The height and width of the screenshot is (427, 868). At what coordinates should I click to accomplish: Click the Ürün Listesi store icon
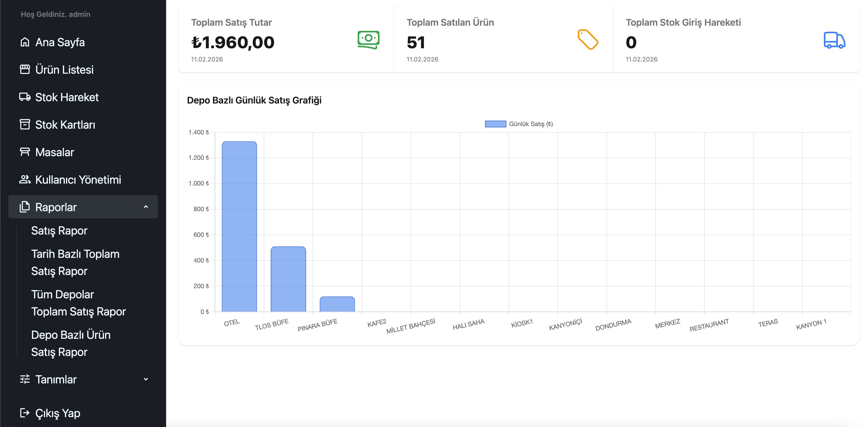coord(25,69)
